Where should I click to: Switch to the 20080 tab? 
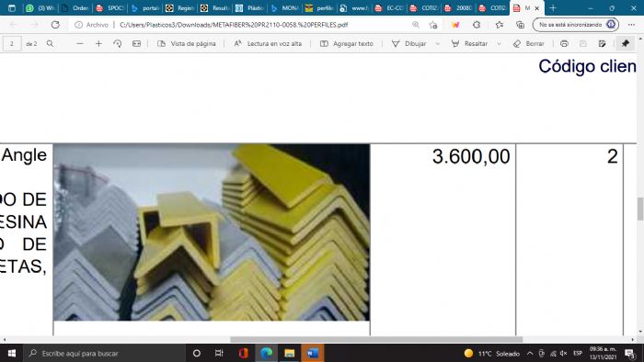click(x=459, y=7)
